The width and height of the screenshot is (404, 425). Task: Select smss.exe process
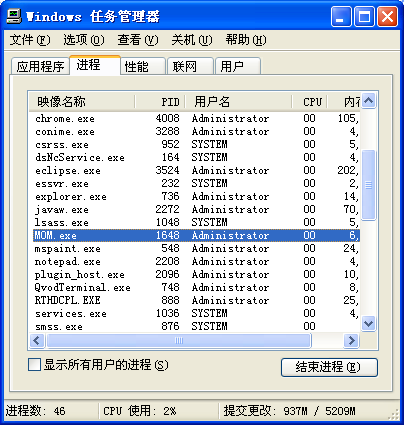coord(197,326)
